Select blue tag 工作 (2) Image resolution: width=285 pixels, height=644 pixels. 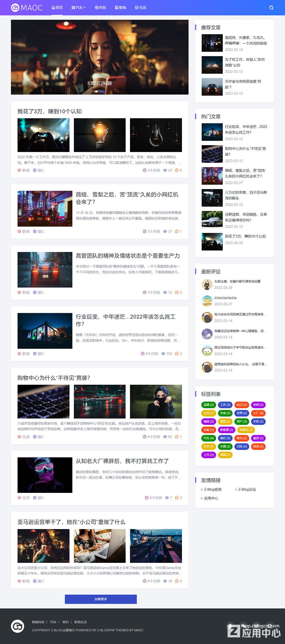225,405
